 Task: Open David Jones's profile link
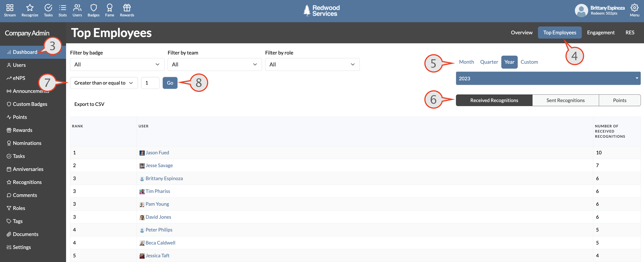pos(158,217)
